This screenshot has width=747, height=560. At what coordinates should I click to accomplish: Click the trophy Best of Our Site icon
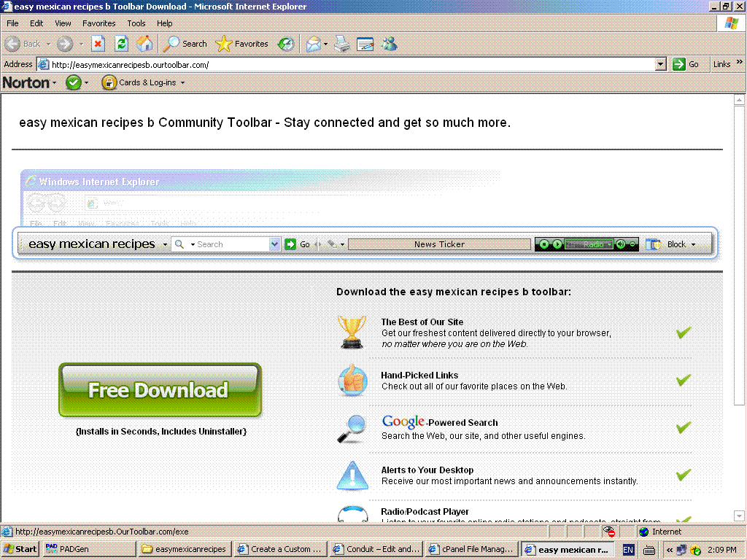click(352, 332)
